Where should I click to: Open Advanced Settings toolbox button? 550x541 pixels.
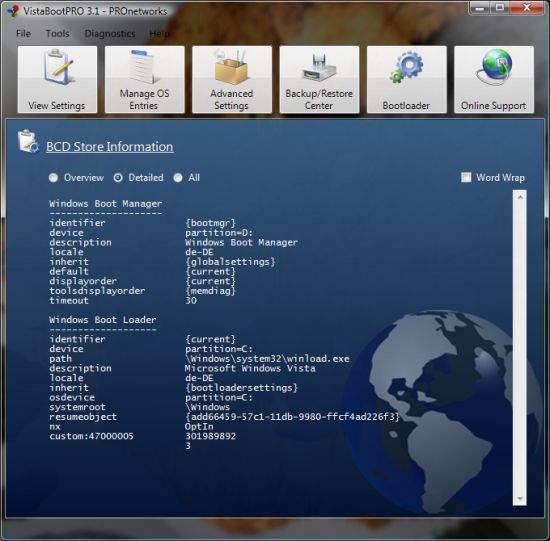(x=232, y=79)
